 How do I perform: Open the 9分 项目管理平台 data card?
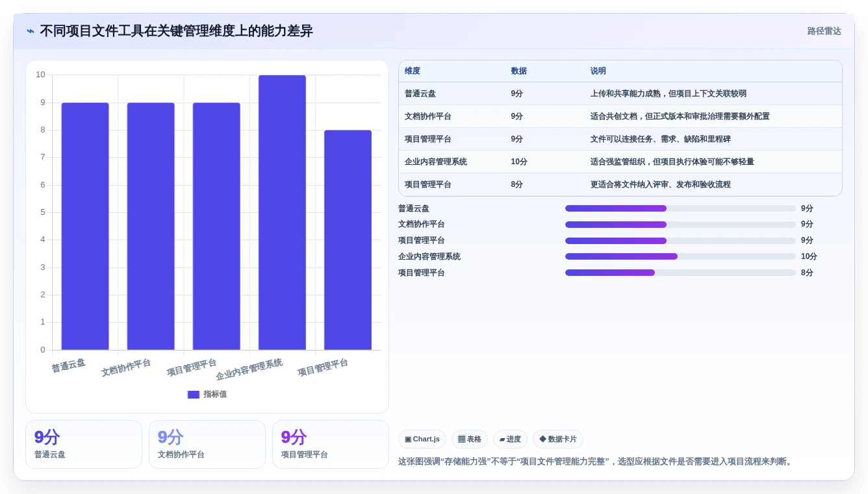tap(331, 445)
